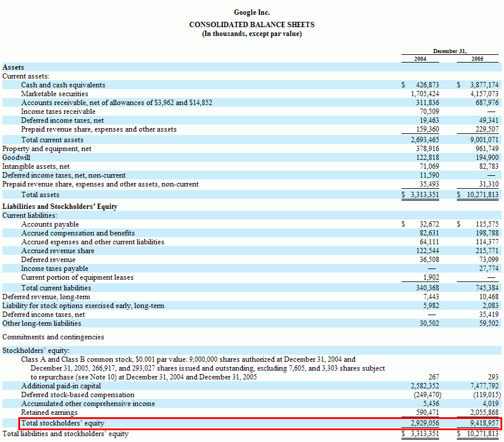Click the value '3,877,174'
This screenshot has height=442, width=504.
(x=484, y=85)
